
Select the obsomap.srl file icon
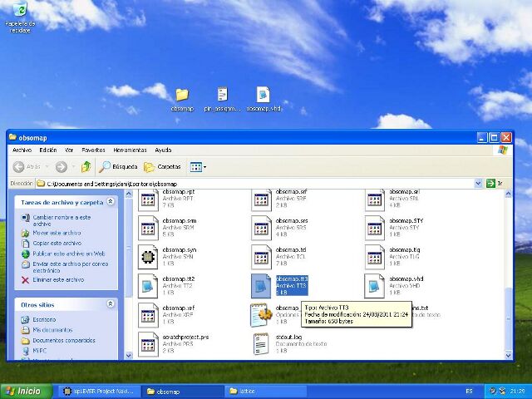pyautogui.click(x=375, y=199)
